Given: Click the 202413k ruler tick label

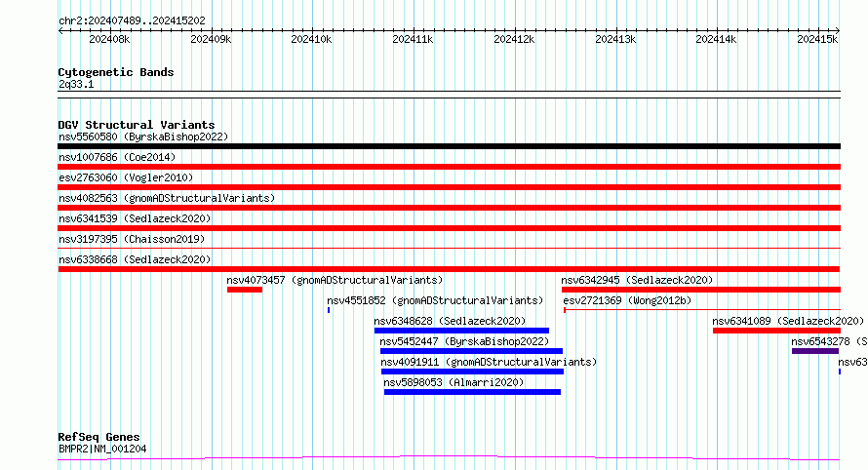Looking at the screenshot, I should coord(615,39).
